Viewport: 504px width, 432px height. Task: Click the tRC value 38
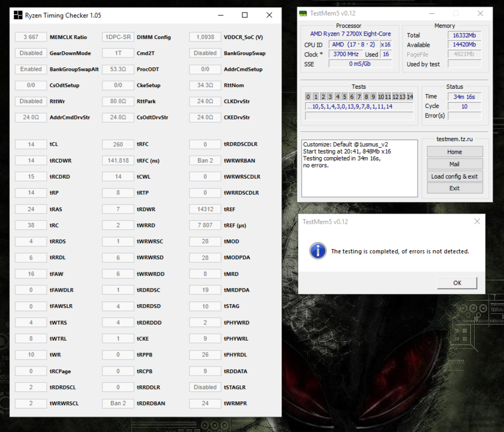[31, 225]
